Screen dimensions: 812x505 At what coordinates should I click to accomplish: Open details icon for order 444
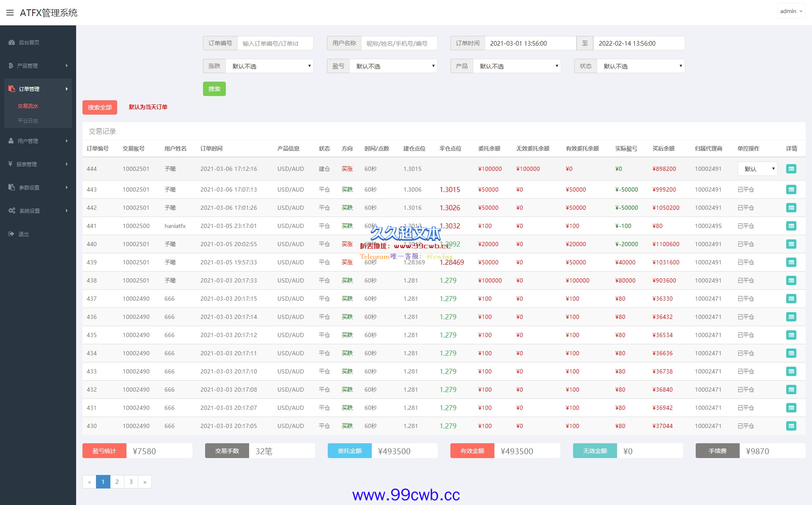(791, 169)
